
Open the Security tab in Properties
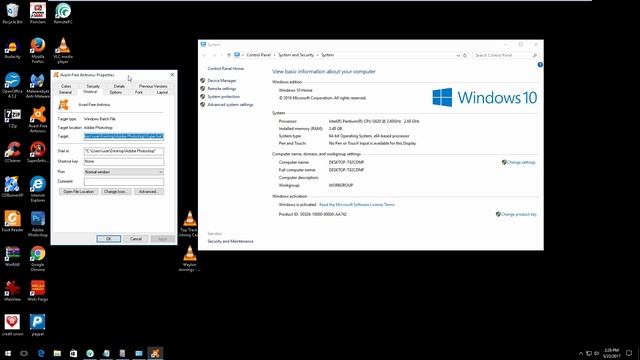coord(93,86)
